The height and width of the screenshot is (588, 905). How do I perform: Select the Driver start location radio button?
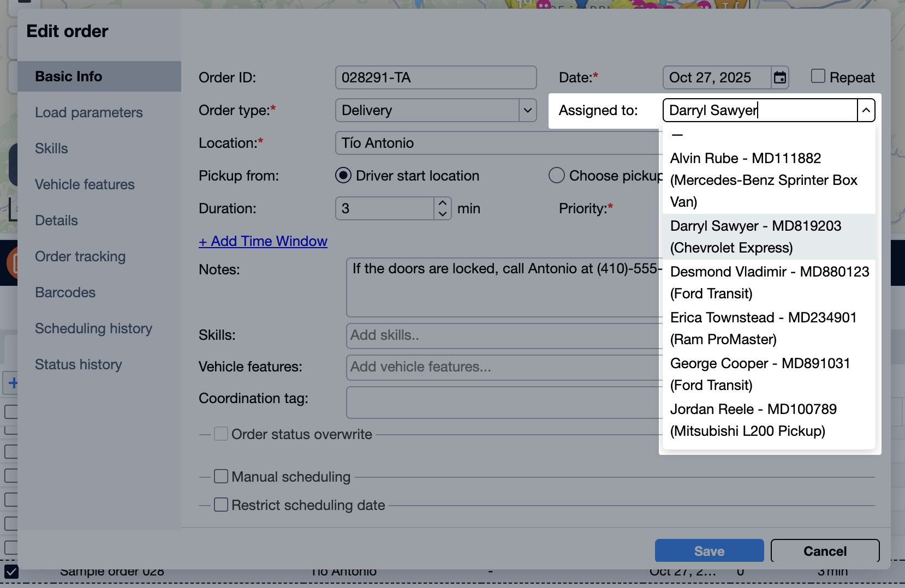[343, 175]
